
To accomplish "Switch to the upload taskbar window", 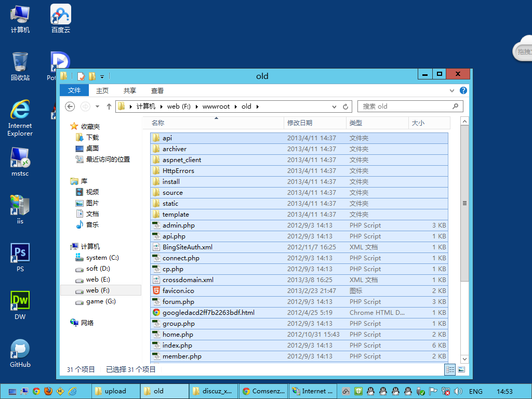I will pyautogui.click(x=116, y=391).
